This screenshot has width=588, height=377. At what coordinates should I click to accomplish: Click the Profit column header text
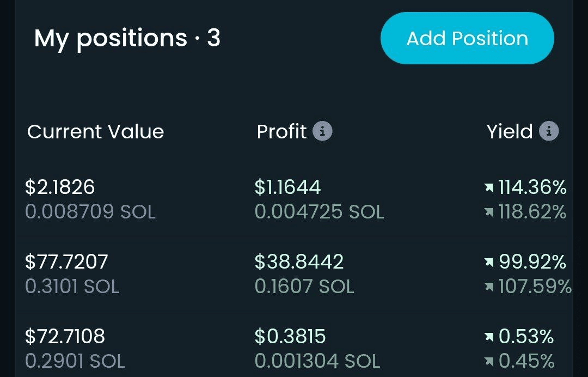click(x=281, y=131)
